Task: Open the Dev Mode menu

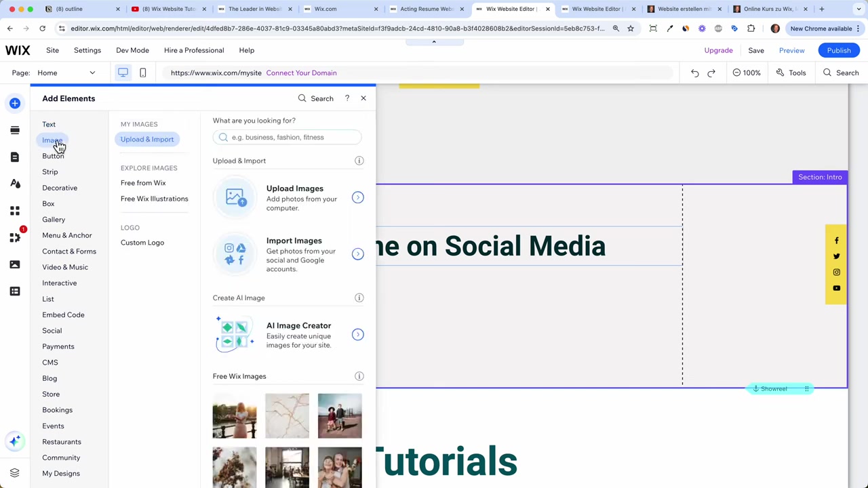Action: pyautogui.click(x=132, y=50)
